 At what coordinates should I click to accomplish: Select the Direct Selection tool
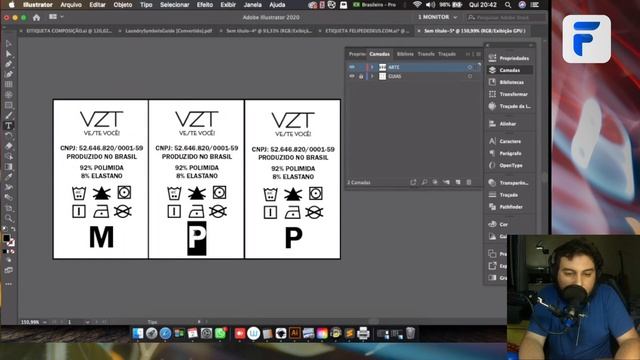pyautogui.click(x=9, y=54)
